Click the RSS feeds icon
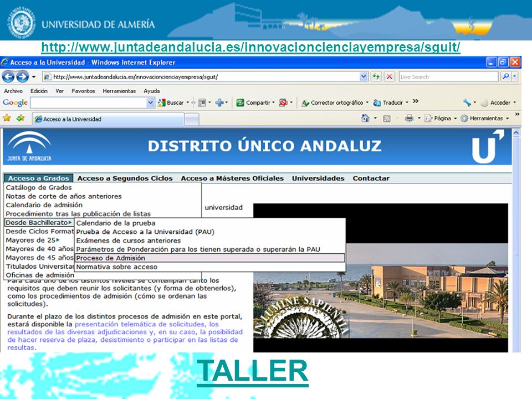Screen dimensions: 532x399 (386, 119)
